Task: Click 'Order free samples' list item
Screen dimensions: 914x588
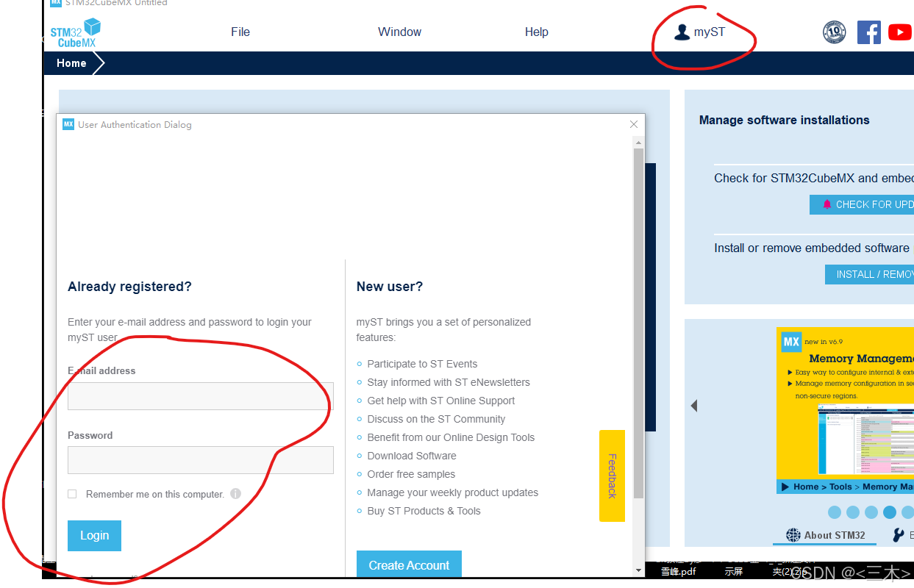Action: [x=411, y=474]
